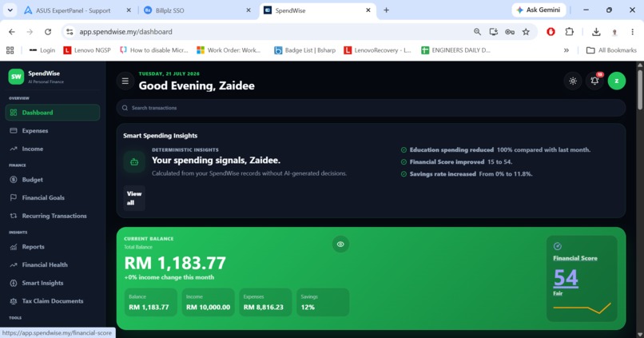
Task: Click the Financial Score gauge icon
Action: pyautogui.click(x=558, y=246)
